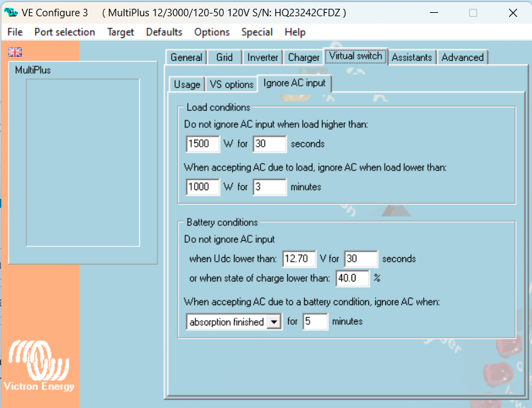
Task: Click the 30 seconds load delay field
Action: coord(270,143)
